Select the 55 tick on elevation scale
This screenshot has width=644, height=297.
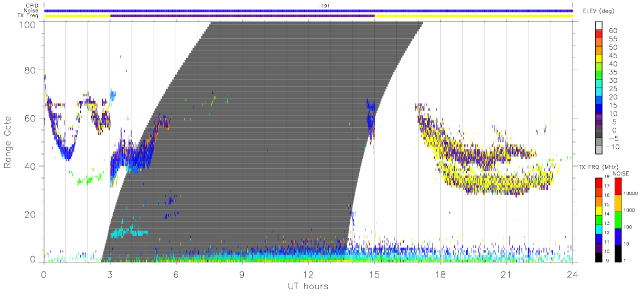(614, 39)
